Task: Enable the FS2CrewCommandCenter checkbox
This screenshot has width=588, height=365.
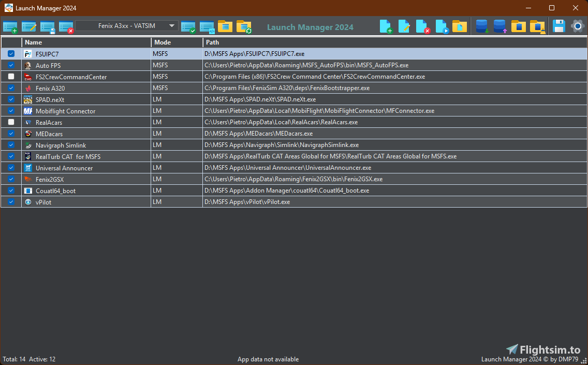Action: (11, 77)
